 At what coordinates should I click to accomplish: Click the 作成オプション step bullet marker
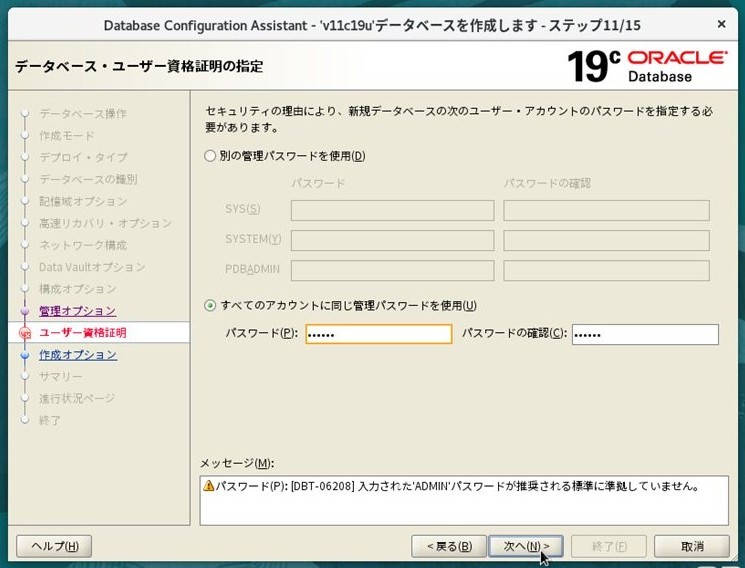25,355
